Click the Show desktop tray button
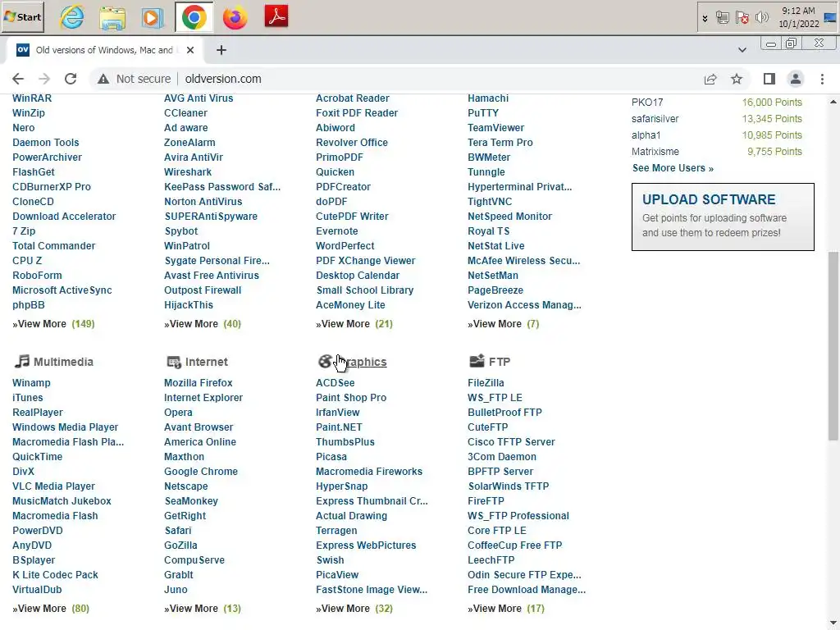Viewport: 840px width, 630px height. tap(830, 18)
